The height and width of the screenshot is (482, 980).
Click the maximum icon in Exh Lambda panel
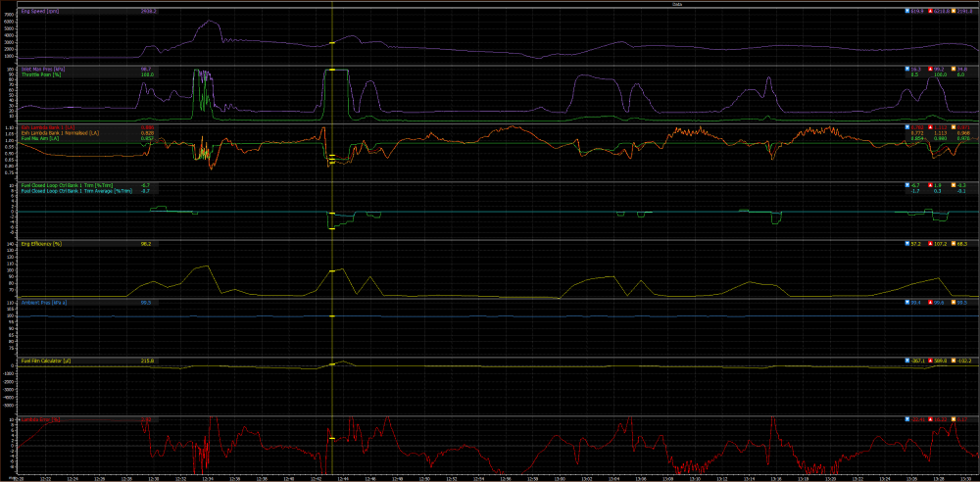[x=931, y=127]
